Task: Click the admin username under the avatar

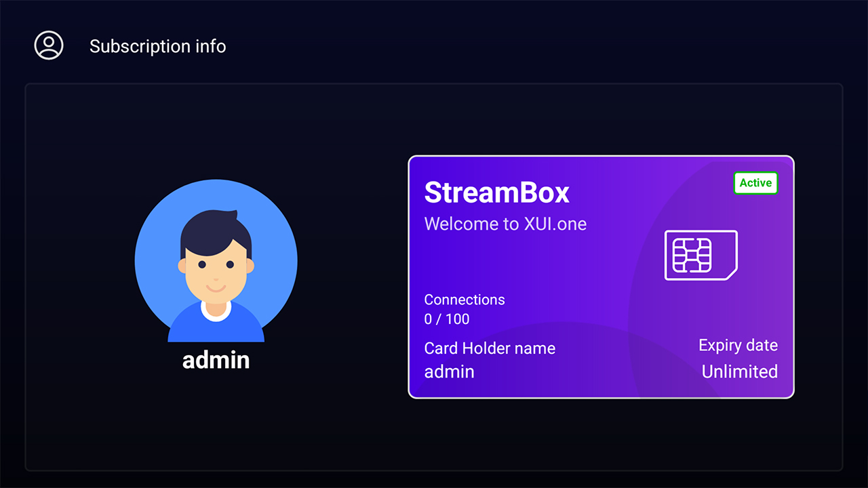Action: pyautogui.click(x=216, y=360)
